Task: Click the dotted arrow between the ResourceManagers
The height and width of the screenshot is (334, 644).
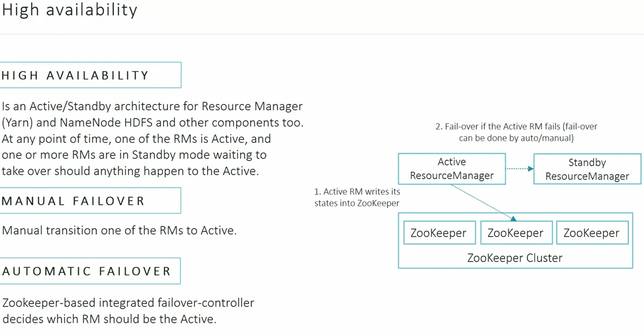Action: [520, 169]
